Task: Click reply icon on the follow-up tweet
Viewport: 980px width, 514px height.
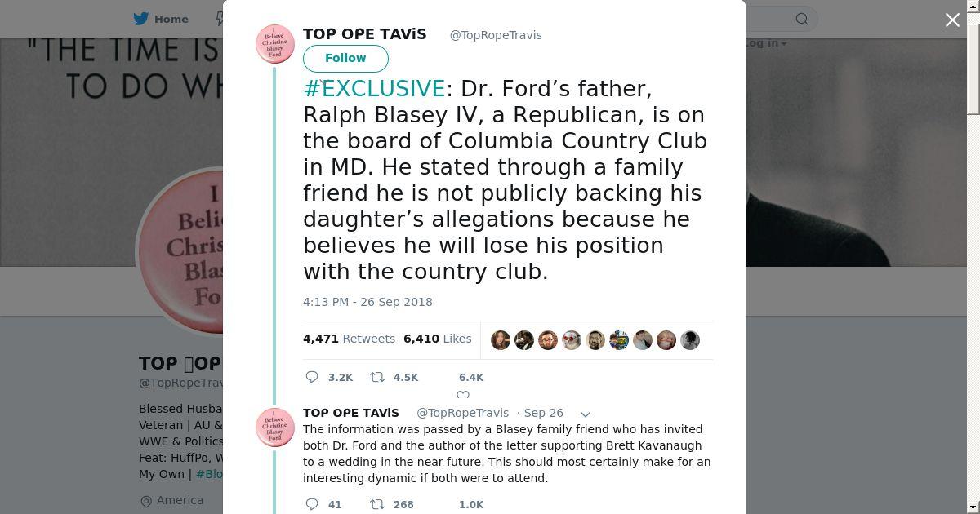Action: [x=312, y=504]
